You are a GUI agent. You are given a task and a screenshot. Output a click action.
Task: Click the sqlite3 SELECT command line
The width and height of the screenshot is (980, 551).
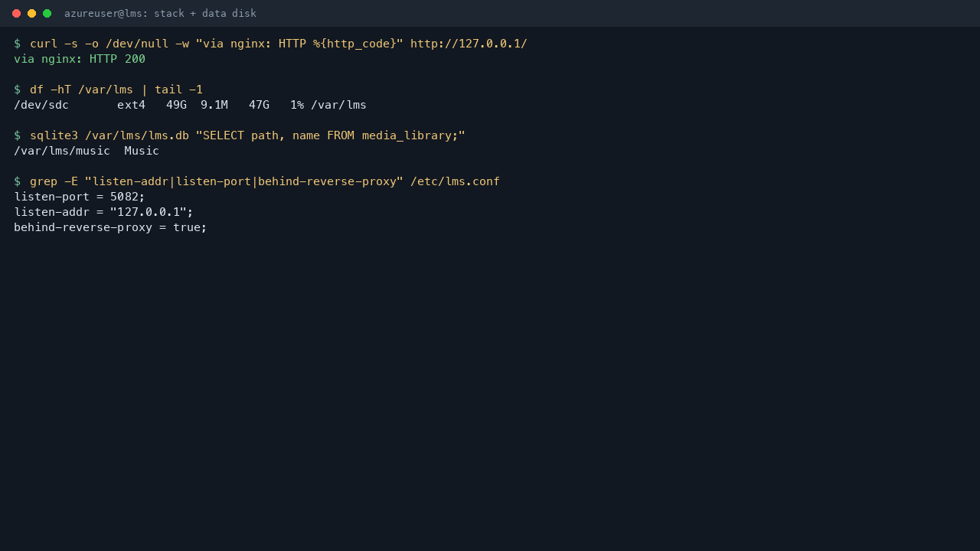(x=240, y=135)
